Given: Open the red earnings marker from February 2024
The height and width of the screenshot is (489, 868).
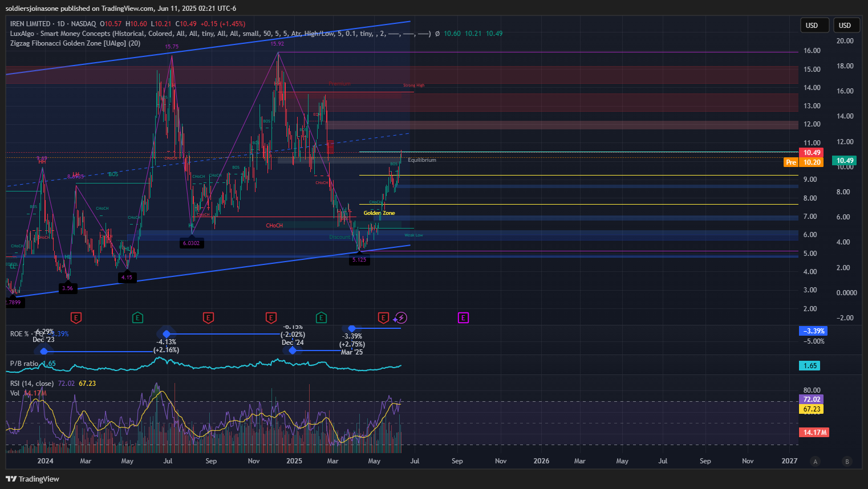Looking at the screenshot, I should tap(76, 317).
